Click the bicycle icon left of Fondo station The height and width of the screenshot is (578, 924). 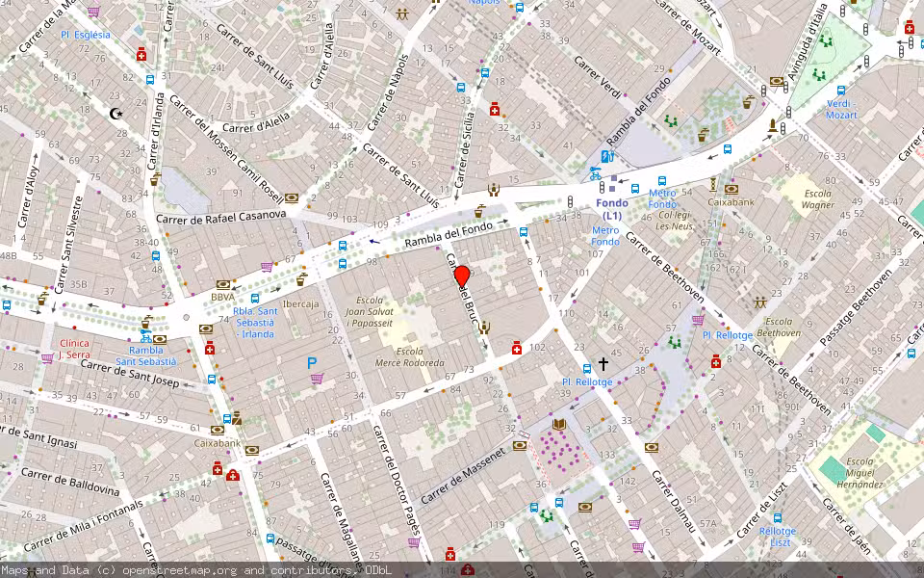click(x=596, y=173)
